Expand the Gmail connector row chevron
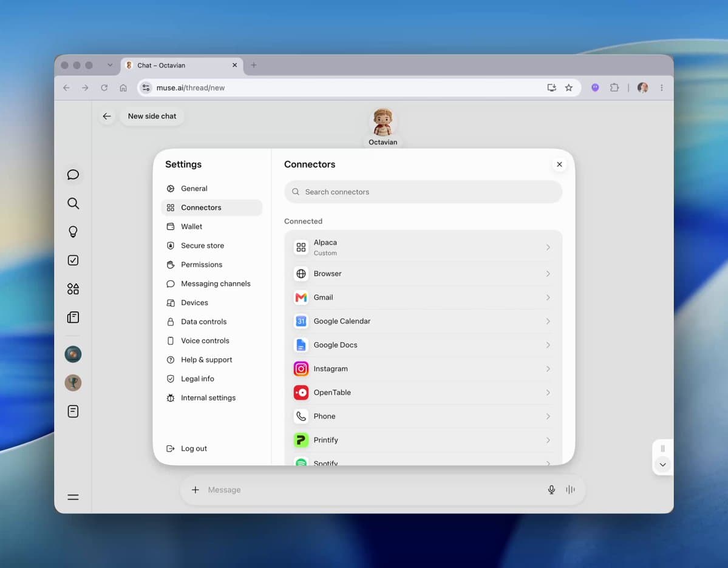Image resolution: width=728 pixels, height=568 pixels. (548, 297)
